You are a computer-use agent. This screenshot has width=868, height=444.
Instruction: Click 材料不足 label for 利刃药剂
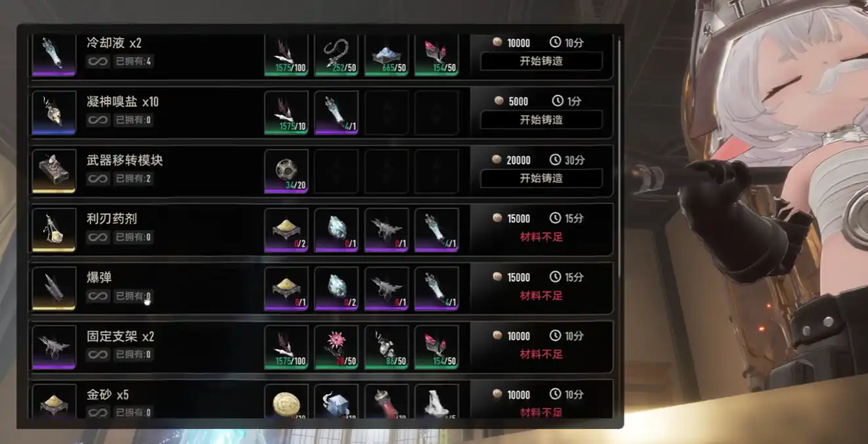click(542, 237)
